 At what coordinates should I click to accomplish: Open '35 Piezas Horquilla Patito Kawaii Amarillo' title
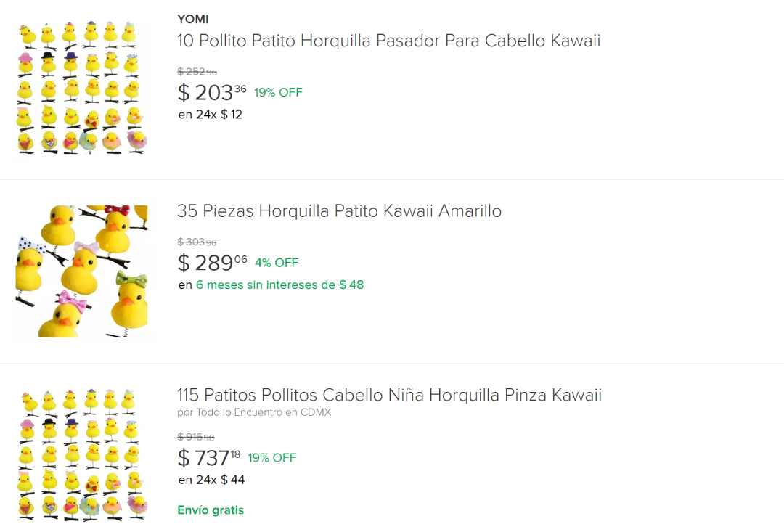pyautogui.click(x=340, y=211)
